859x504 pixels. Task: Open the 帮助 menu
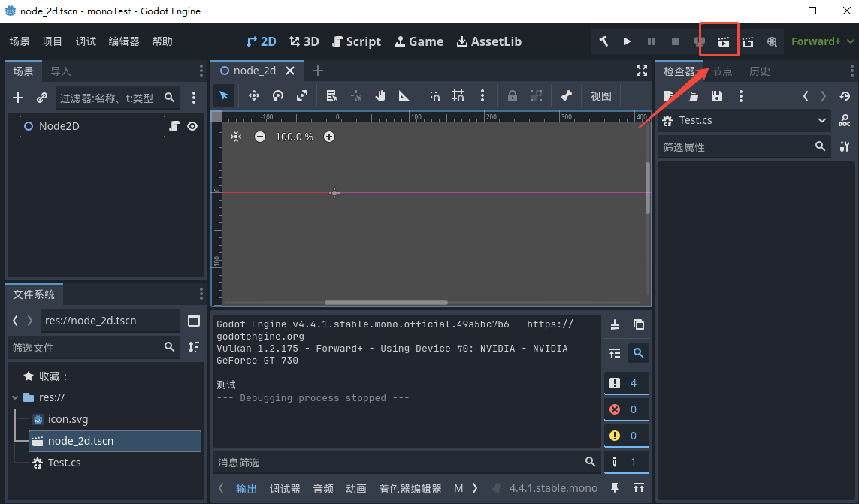tap(162, 41)
